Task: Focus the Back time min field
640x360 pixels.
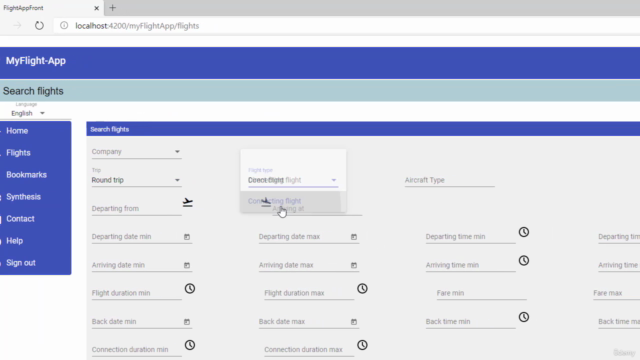Action: tap(470, 322)
